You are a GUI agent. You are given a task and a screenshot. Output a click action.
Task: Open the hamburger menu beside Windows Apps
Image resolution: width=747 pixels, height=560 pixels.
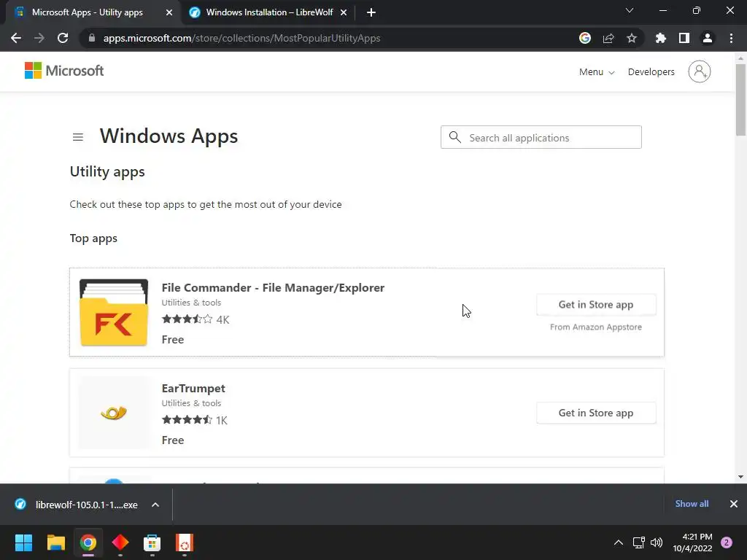(x=78, y=137)
